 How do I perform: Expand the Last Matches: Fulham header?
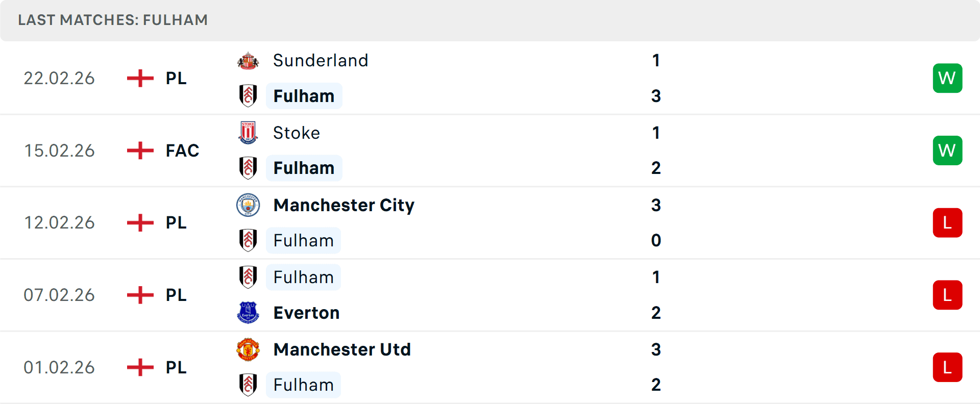[x=113, y=20]
